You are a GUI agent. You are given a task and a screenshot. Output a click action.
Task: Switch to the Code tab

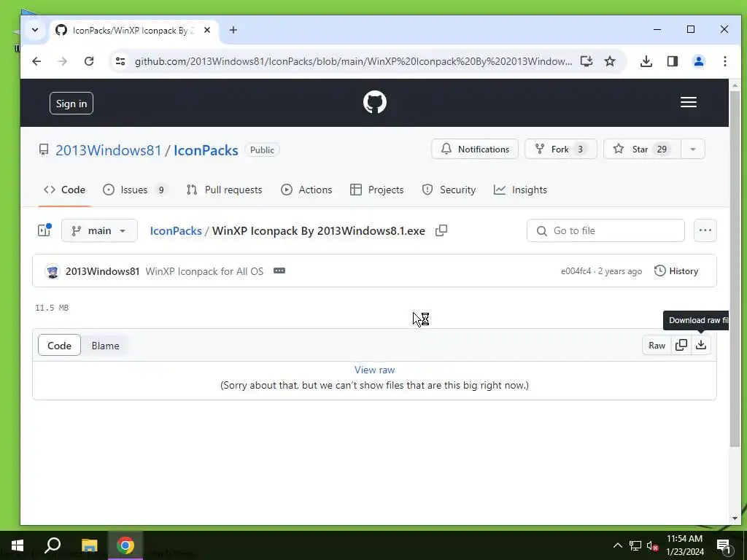pyautogui.click(x=64, y=190)
